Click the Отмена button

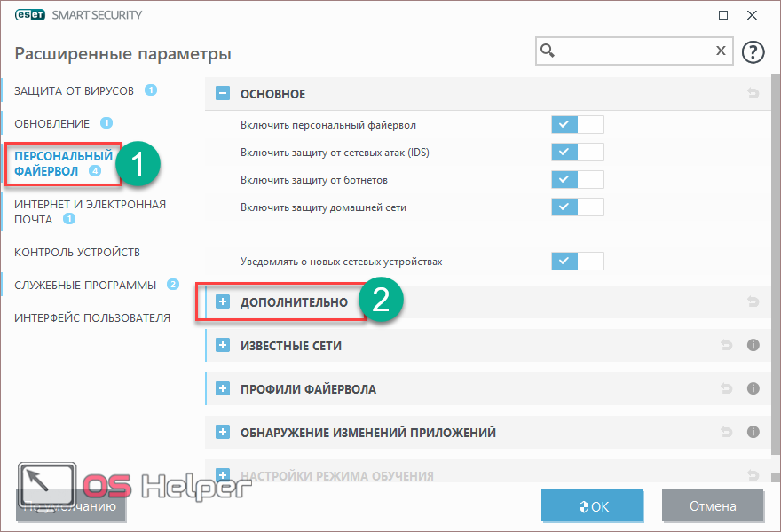(713, 506)
